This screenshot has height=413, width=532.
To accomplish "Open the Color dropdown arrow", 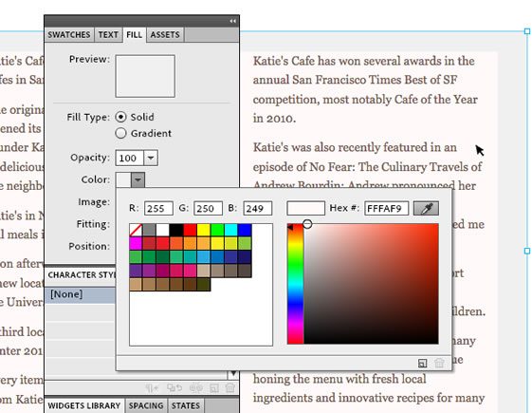I will 138,179.
